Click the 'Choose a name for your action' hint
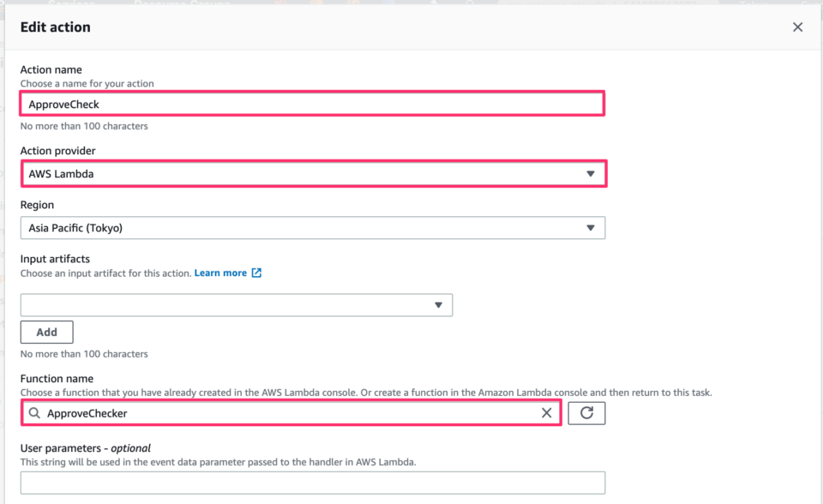The width and height of the screenshot is (823, 504). (x=87, y=83)
